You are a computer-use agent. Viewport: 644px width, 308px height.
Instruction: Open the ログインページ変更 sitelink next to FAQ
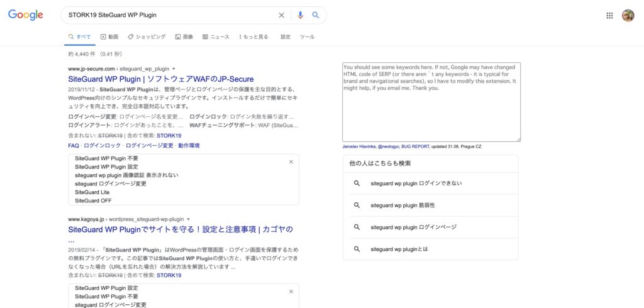(x=150, y=146)
